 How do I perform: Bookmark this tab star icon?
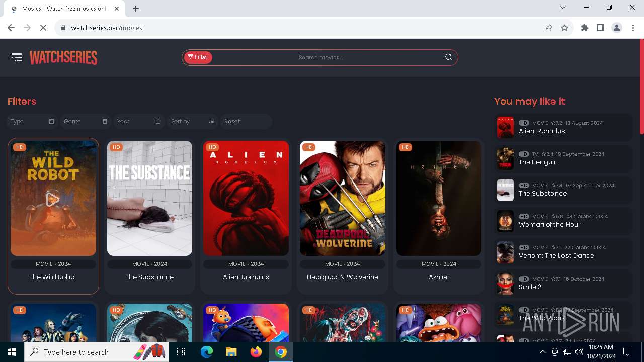click(x=565, y=28)
